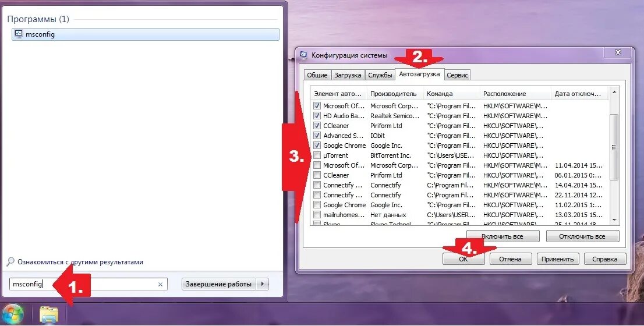The height and width of the screenshot is (326, 644).
Task: Open help with the Справка button
Action: pyautogui.click(x=604, y=259)
